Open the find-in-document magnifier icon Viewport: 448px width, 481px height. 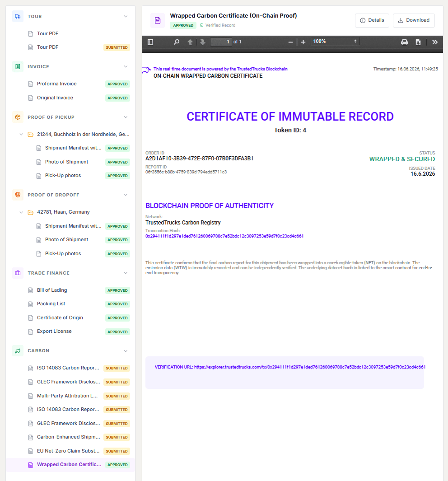coord(176,42)
